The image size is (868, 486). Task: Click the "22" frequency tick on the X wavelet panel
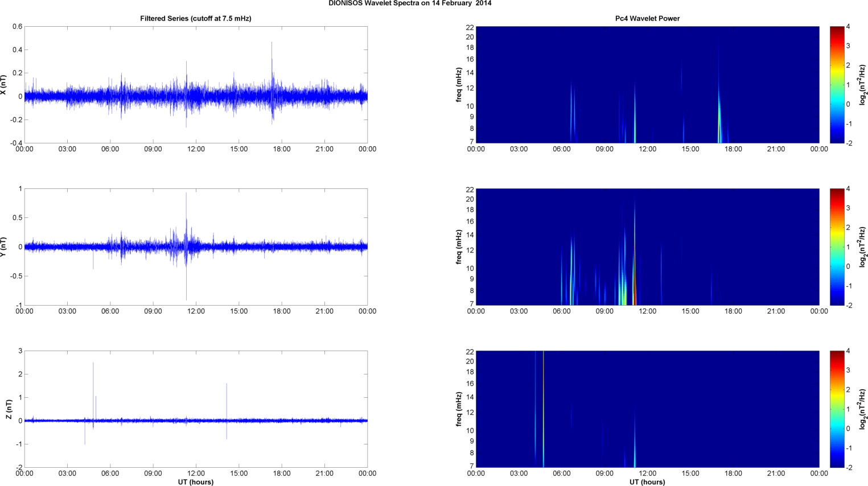click(x=470, y=27)
